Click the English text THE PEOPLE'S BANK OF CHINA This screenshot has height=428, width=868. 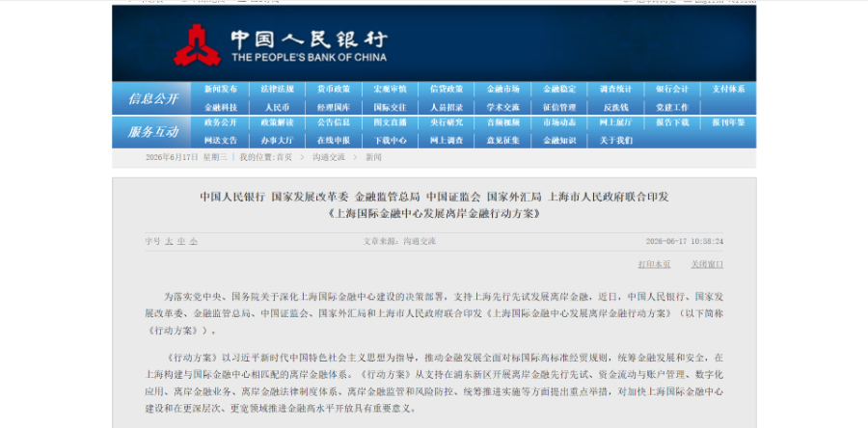(x=309, y=57)
